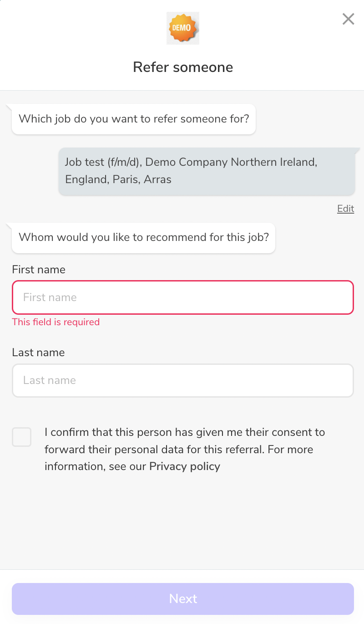This screenshot has height=624, width=364.
Task: Focus the First name input field
Action: point(183,297)
